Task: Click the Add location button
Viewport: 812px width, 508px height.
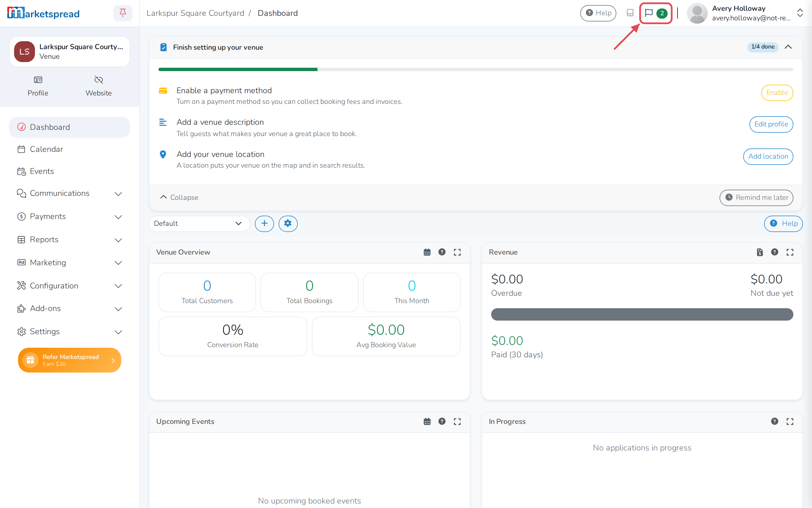Action: click(768, 157)
